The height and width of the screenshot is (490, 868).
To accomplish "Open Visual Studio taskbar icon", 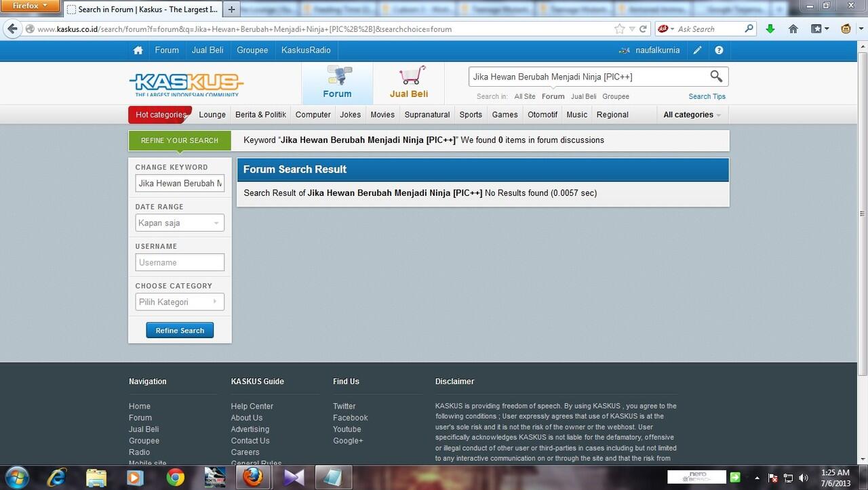I will 294,477.
